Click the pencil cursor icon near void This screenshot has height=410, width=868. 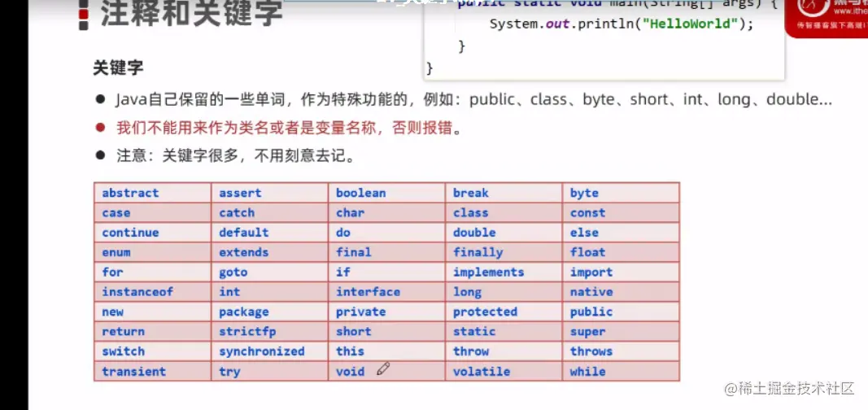[x=383, y=369]
